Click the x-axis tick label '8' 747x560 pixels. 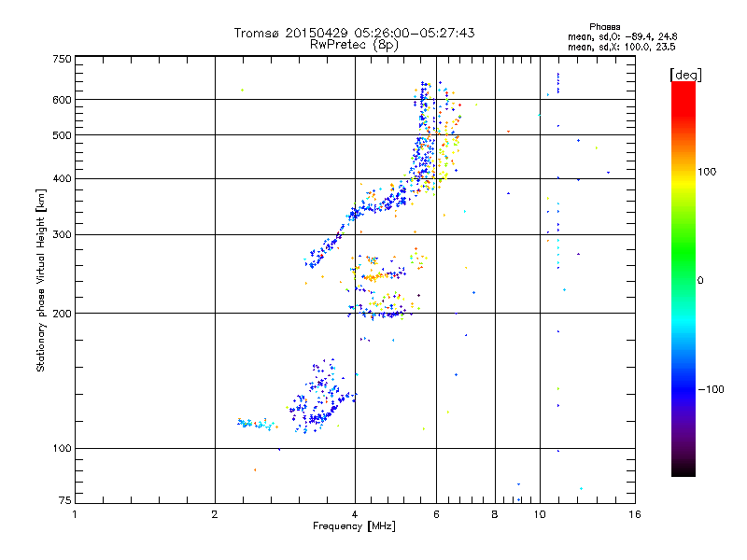tap(495, 514)
